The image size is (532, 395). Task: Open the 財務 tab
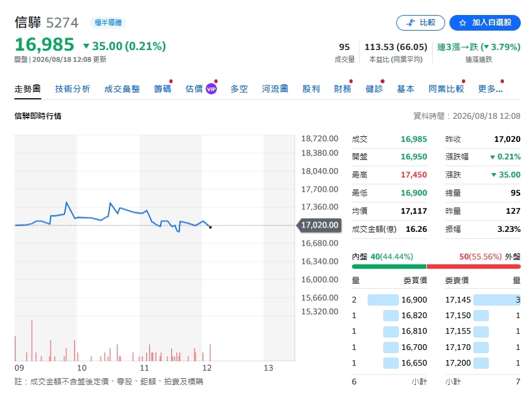pos(343,89)
